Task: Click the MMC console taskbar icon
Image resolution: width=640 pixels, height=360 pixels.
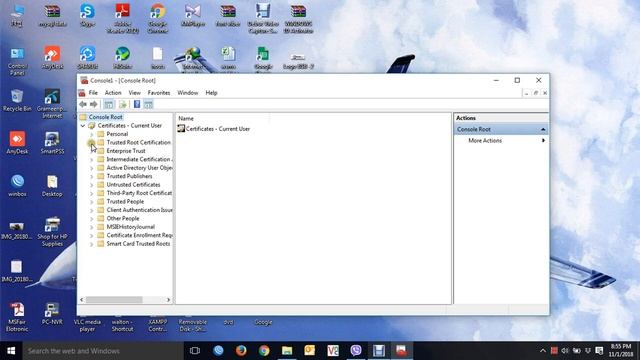Action: click(x=401, y=351)
